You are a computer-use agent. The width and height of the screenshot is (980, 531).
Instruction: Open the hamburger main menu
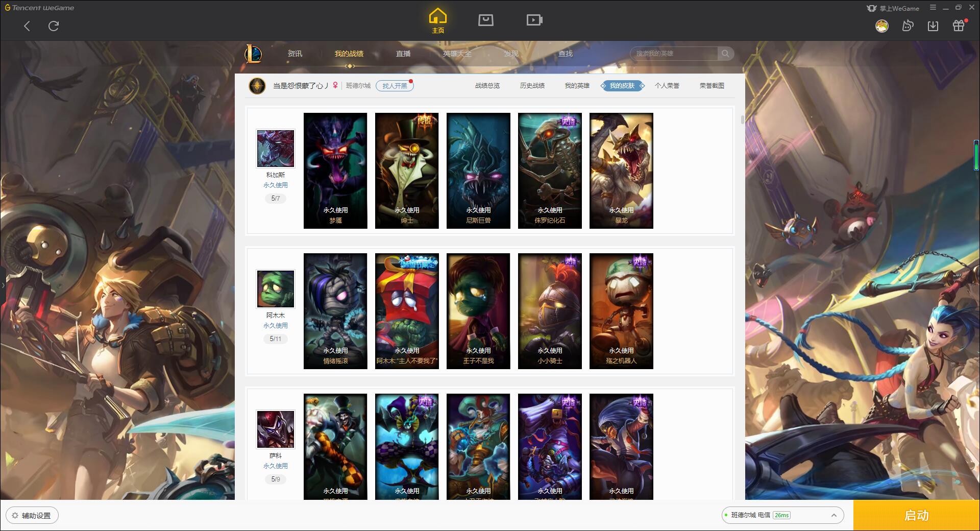point(933,8)
